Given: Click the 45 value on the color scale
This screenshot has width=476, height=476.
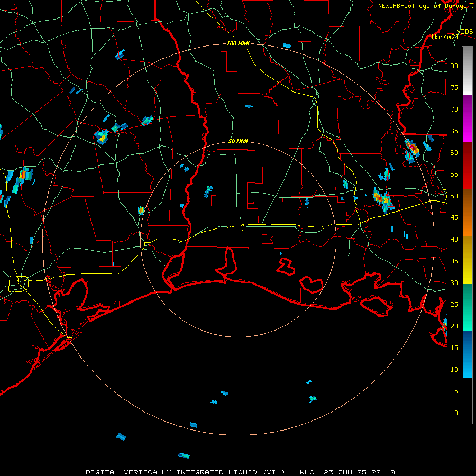Looking at the screenshot, I should [454, 218].
